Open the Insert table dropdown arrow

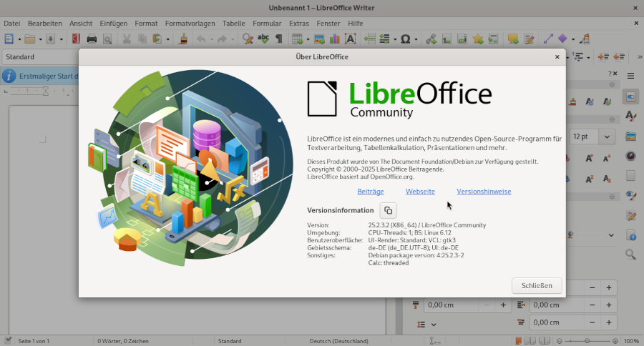tap(308, 39)
